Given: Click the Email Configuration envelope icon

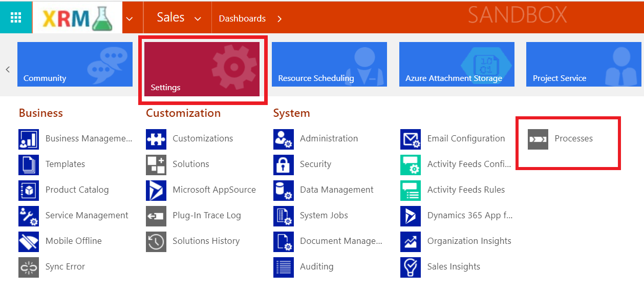Looking at the screenshot, I should click(x=410, y=139).
